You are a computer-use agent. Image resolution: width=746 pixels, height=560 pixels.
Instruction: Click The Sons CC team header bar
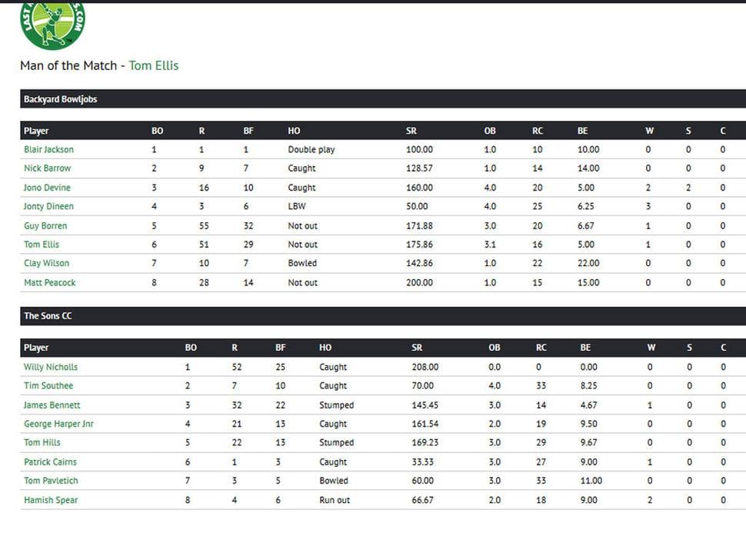tap(383, 316)
